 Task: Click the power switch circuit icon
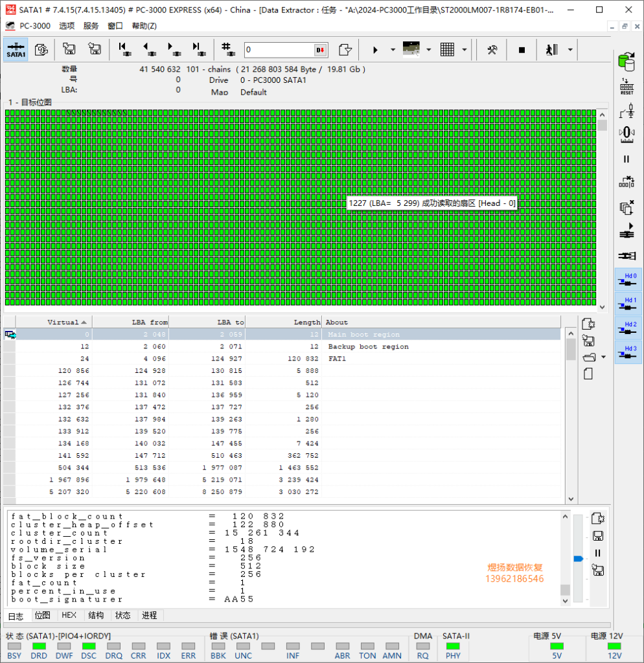tap(627, 111)
